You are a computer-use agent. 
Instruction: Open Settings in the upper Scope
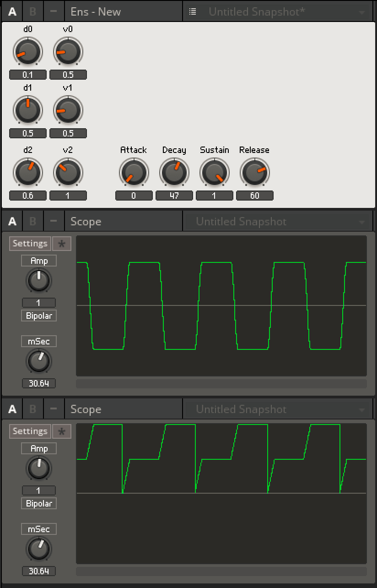tap(30, 244)
